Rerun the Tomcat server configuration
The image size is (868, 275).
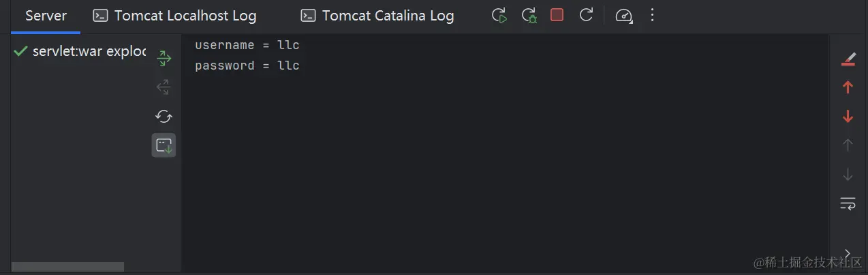[499, 15]
